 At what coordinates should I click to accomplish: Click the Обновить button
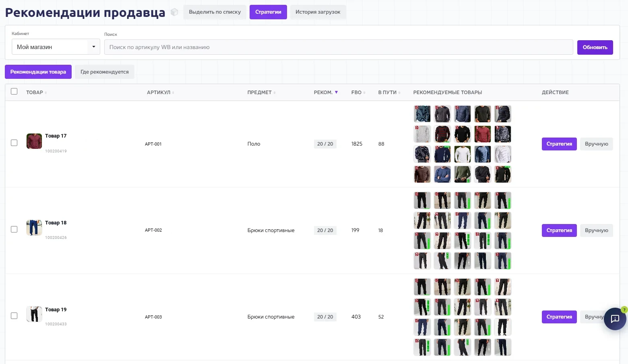595,47
